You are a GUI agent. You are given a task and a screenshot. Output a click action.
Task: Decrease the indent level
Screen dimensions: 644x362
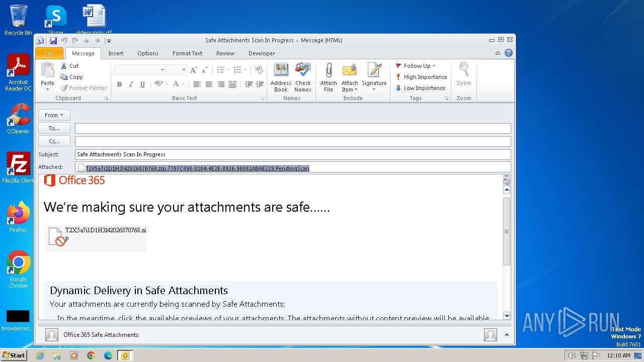click(249, 84)
